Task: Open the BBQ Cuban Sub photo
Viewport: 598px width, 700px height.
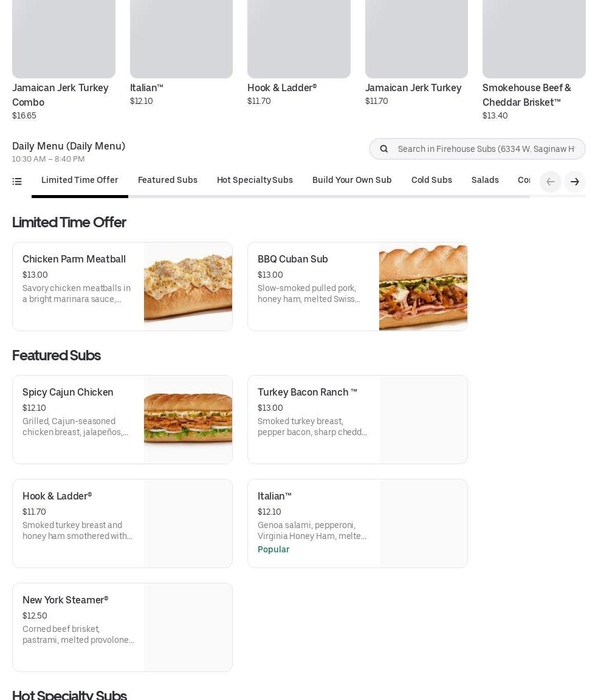Action: (x=423, y=287)
